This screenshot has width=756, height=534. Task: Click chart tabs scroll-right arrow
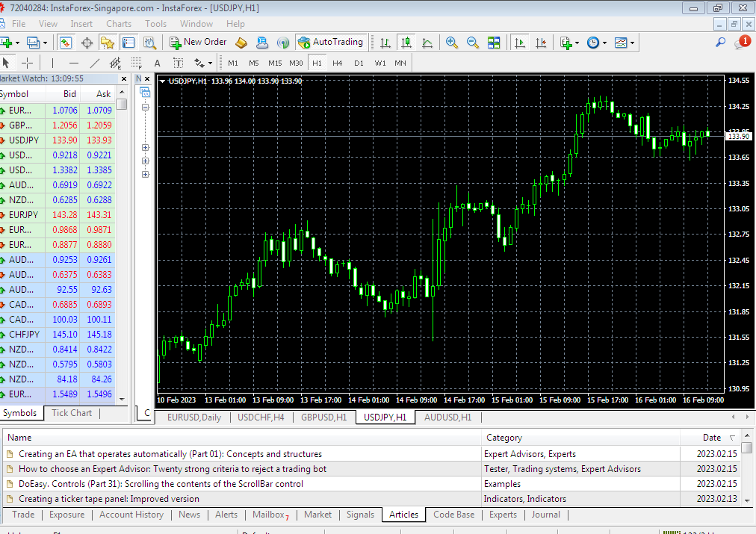coord(747,417)
